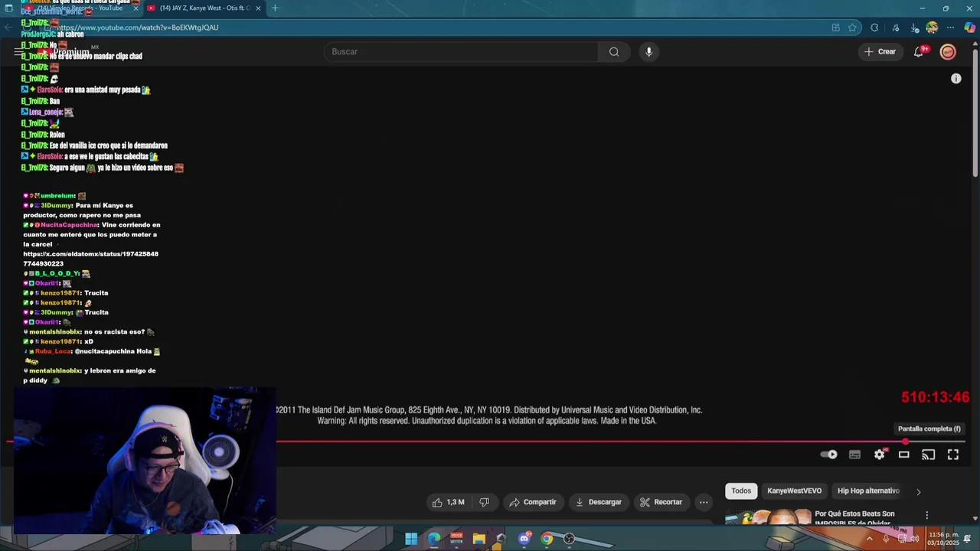Open suggested video 'Por Qué Estos Beats Son'
980x551 pixels.
[854, 518]
